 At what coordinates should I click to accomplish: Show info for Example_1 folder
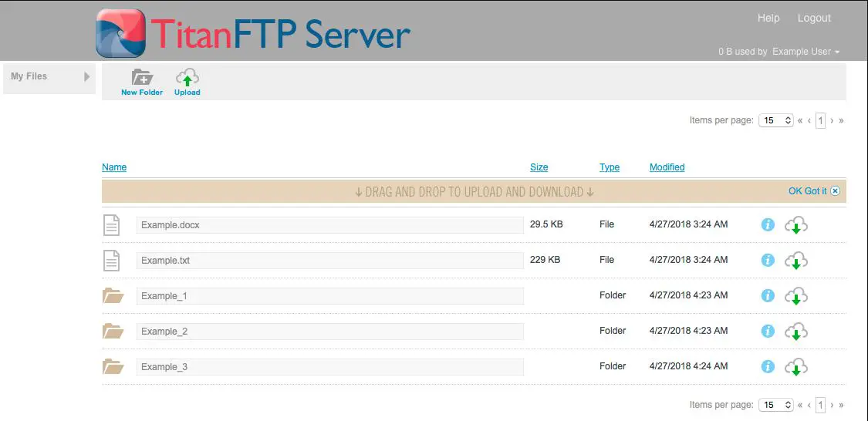767,295
